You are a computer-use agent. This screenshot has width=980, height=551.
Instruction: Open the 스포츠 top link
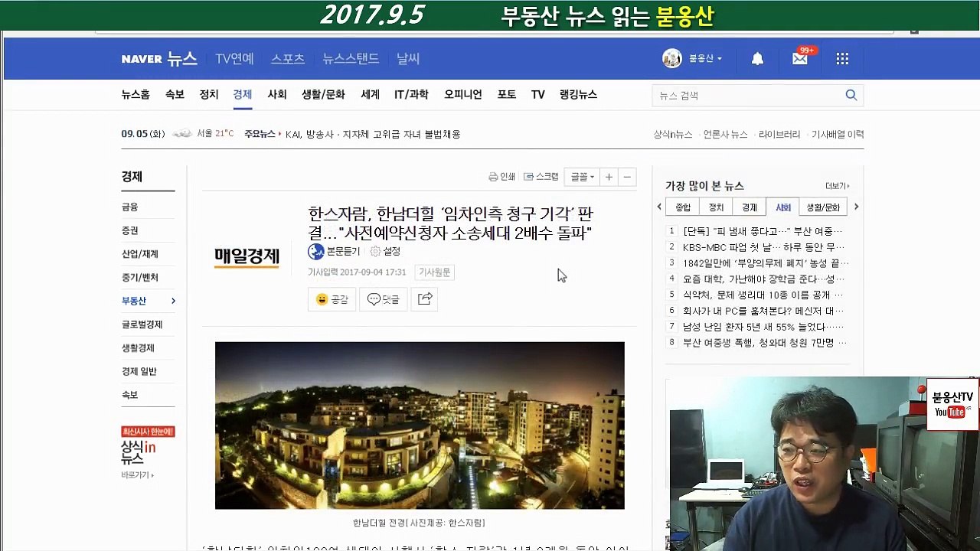pos(288,59)
